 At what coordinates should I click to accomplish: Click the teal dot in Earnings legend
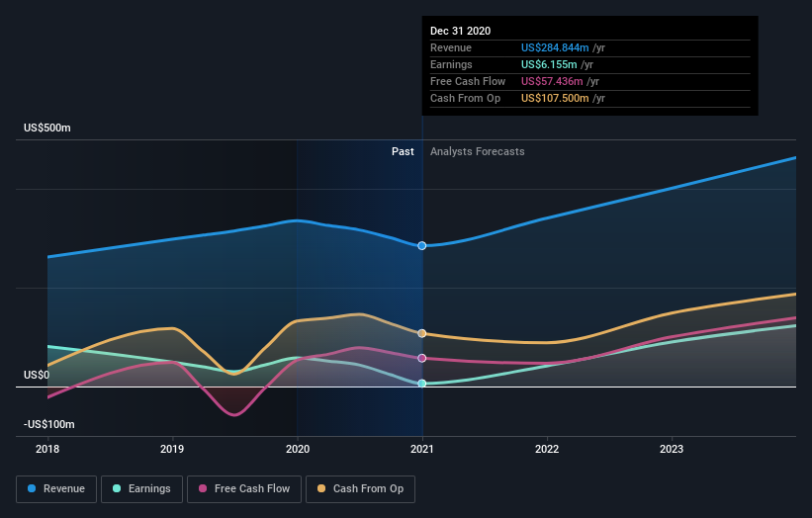pyautogui.click(x=117, y=488)
